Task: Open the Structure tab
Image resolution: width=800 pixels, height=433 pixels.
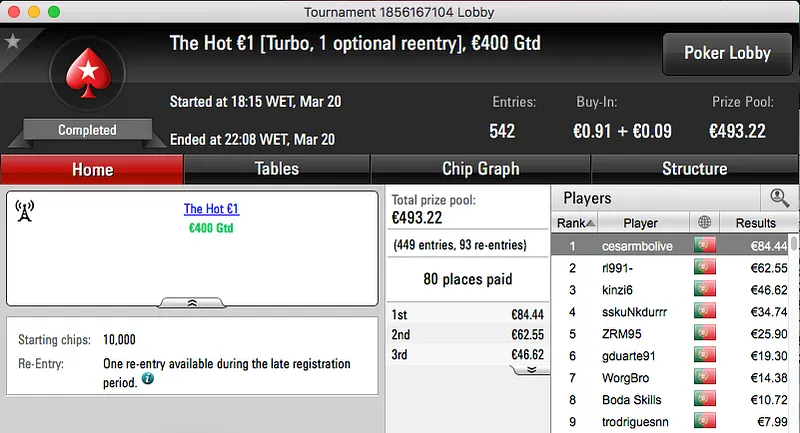Action: coord(694,169)
